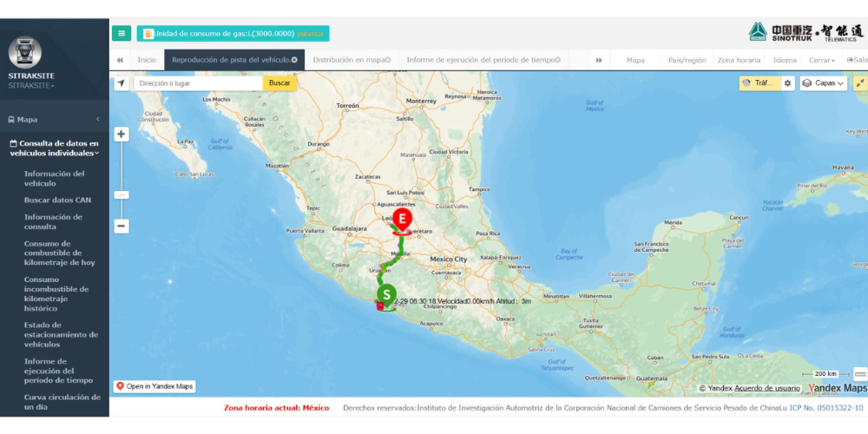868x434 pixels.
Task: Zoom in with the map plus button
Action: pyautogui.click(x=122, y=135)
